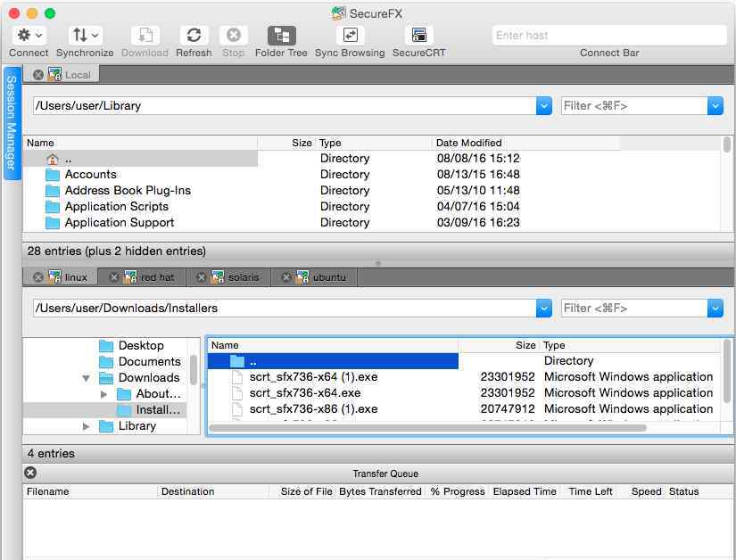Close the ubuntu session tab
The image size is (736, 560).
pyautogui.click(x=285, y=277)
